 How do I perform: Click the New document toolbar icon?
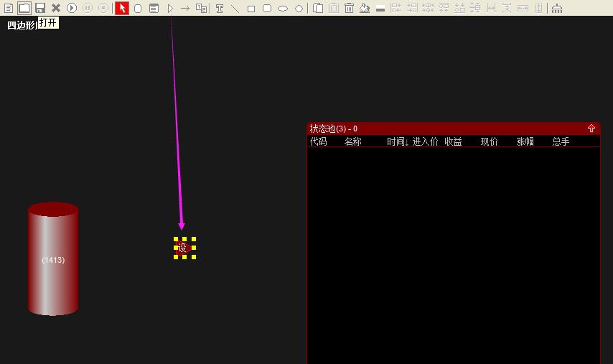pos(8,8)
